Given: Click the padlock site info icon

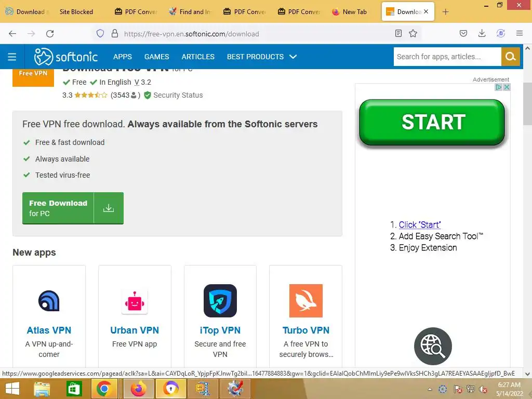Looking at the screenshot, I should click(x=115, y=34).
